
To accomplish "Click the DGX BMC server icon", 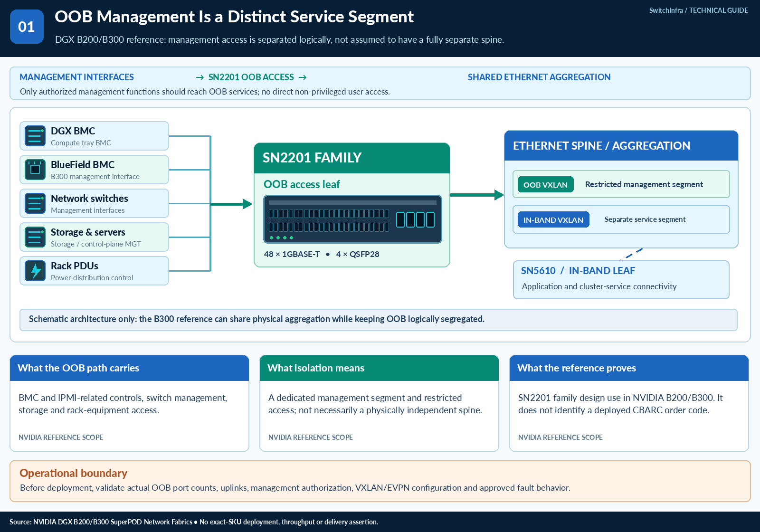I will coord(35,136).
